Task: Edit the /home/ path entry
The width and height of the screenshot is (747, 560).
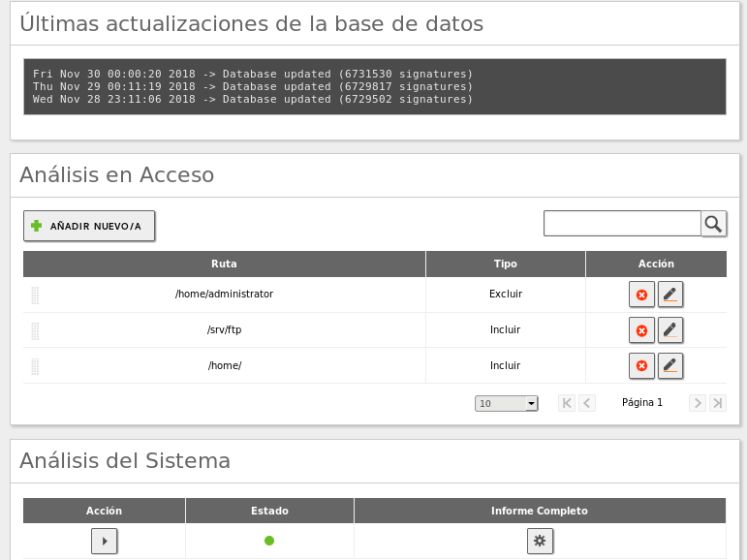Action: click(669, 366)
